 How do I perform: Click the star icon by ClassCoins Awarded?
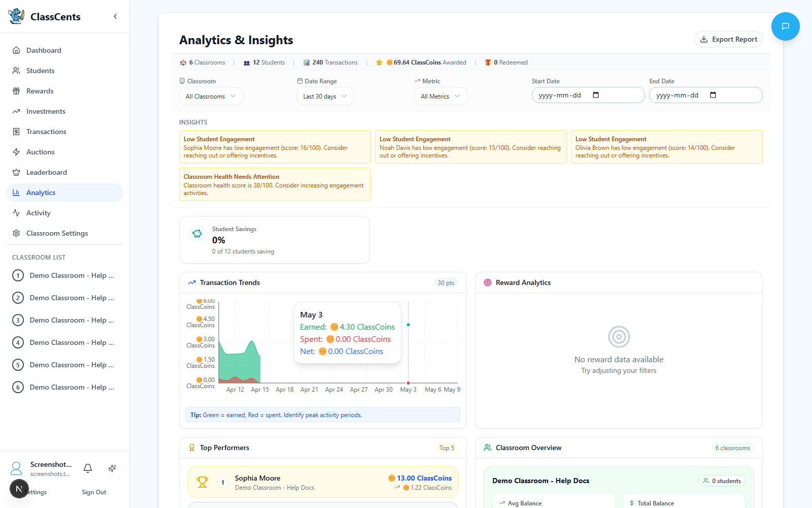(379, 62)
